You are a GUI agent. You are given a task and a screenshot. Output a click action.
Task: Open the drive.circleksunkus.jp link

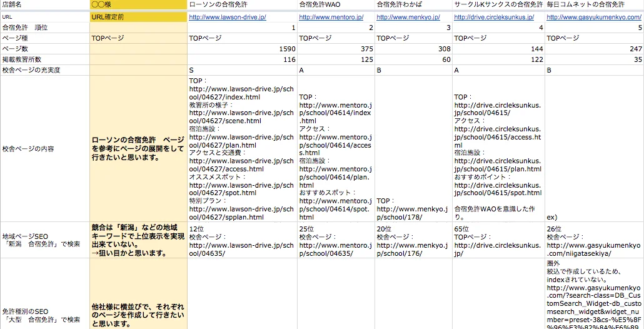click(x=494, y=18)
